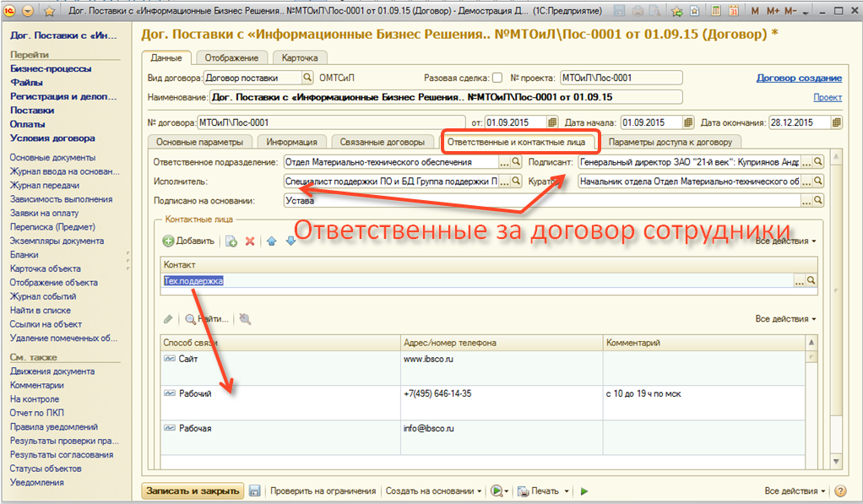Switch to the Связанные договоры tab

click(x=383, y=142)
